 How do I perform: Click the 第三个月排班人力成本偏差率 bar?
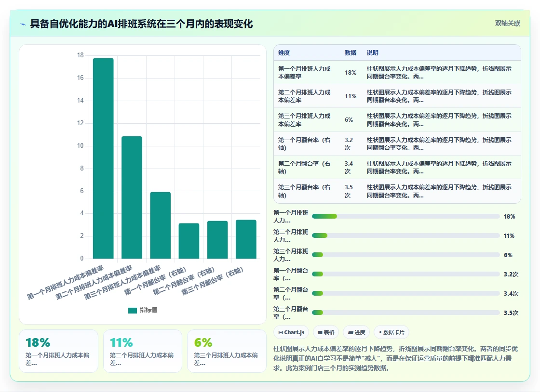tap(161, 225)
